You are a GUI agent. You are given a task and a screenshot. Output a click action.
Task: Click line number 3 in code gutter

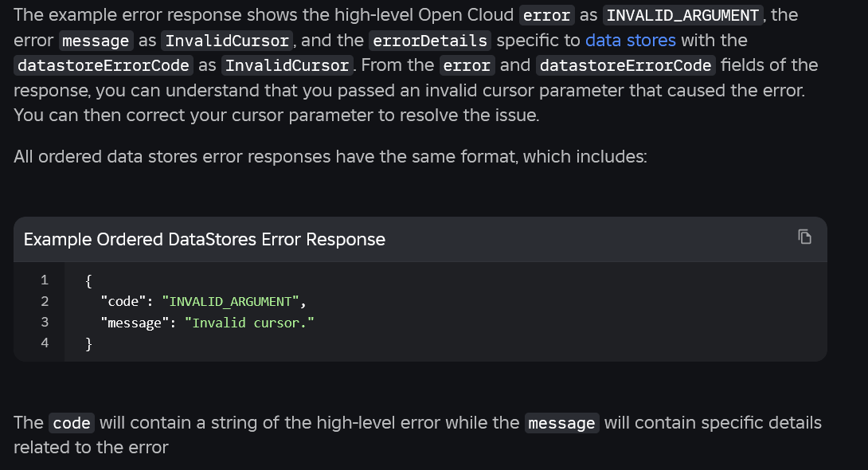45,322
